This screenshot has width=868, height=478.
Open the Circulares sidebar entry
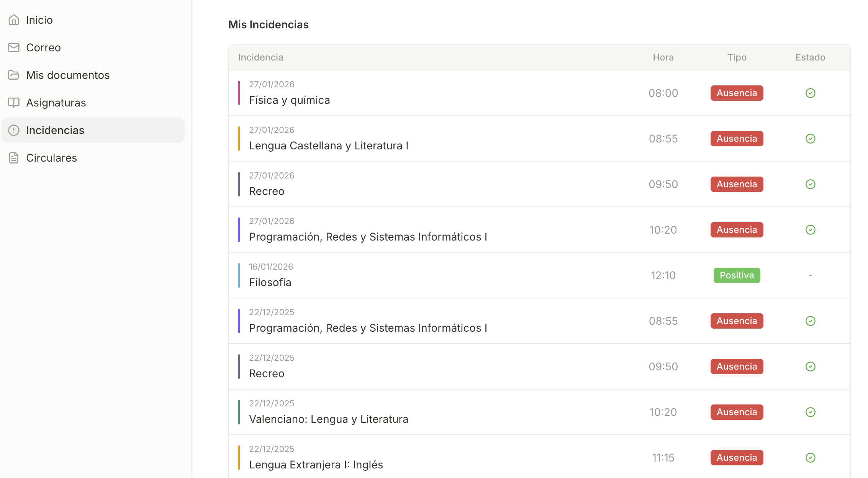click(51, 158)
